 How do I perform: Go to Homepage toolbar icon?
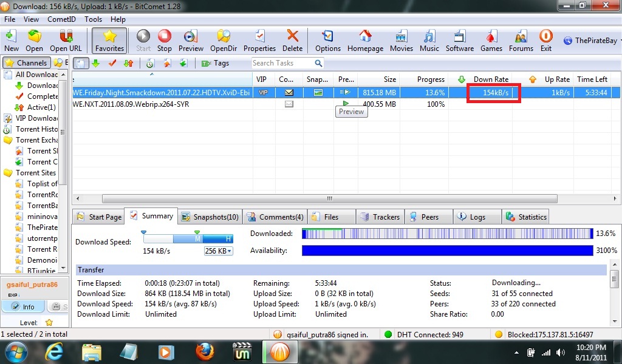pos(365,41)
